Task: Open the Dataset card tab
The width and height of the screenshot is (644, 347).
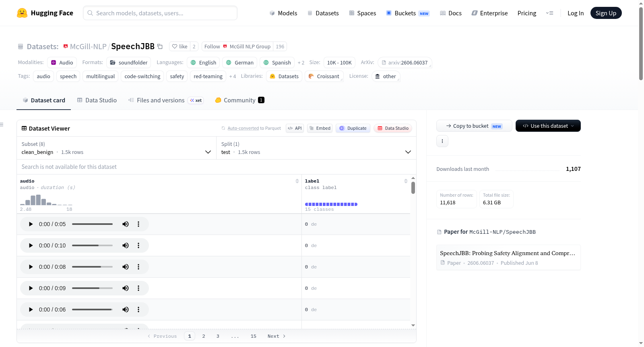Action: [x=43, y=100]
